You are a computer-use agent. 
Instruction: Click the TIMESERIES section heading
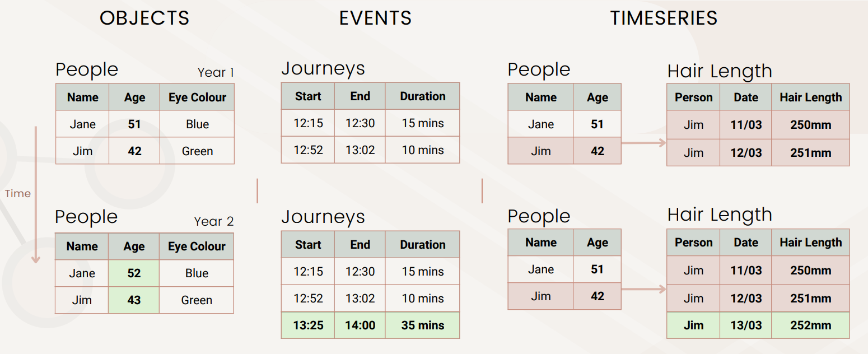click(x=664, y=18)
